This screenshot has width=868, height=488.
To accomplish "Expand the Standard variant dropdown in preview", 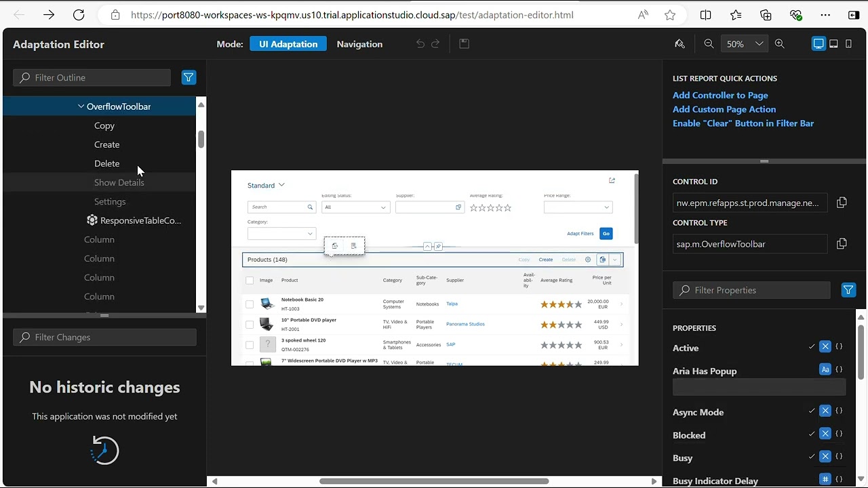I will point(281,185).
